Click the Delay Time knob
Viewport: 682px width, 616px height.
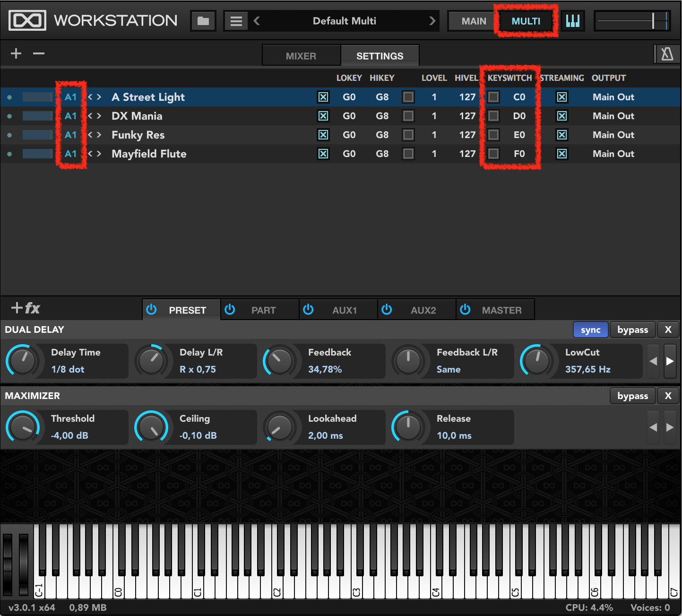click(22, 361)
